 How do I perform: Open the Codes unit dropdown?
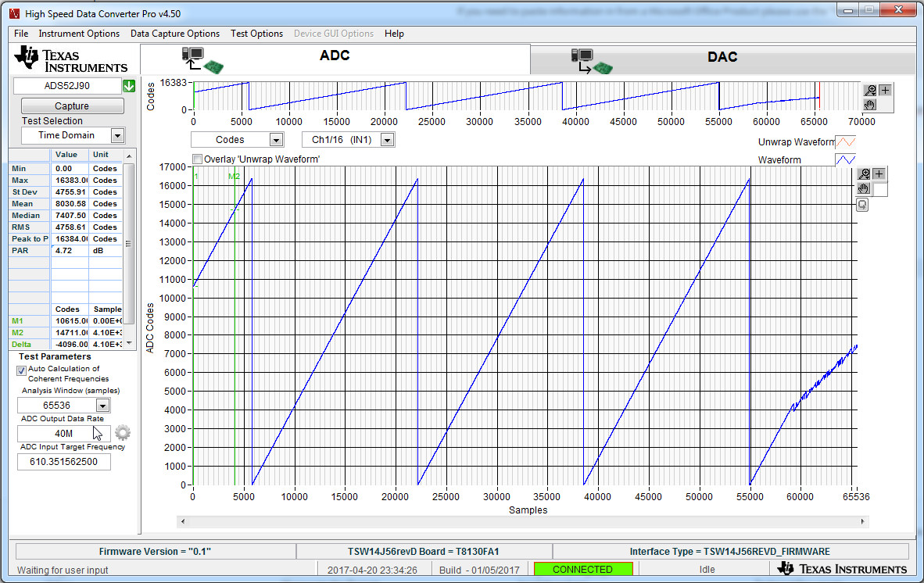(x=276, y=140)
